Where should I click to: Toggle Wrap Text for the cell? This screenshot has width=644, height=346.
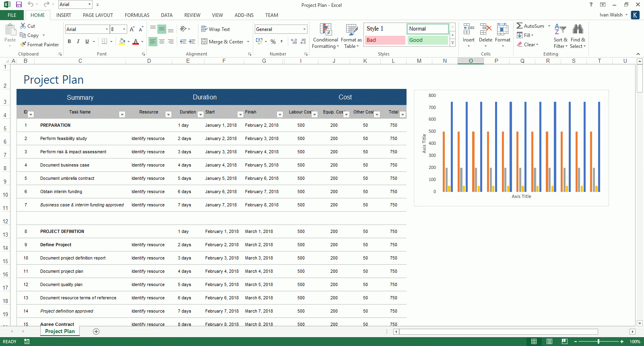tap(215, 29)
